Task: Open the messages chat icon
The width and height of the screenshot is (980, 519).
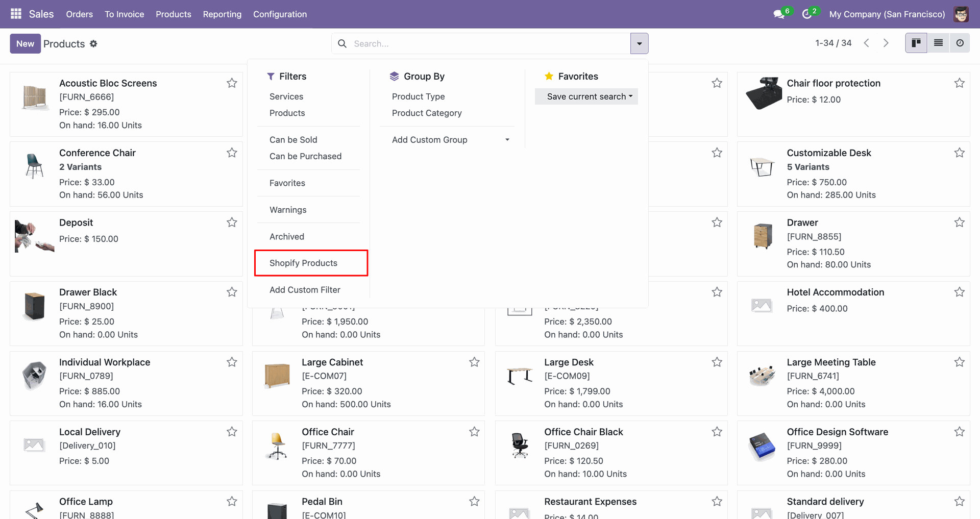Action: [x=779, y=14]
